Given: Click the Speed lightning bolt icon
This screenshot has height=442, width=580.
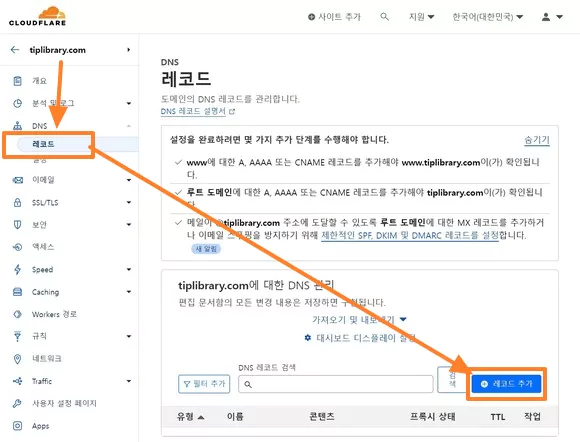Looking at the screenshot, I should coord(17,269).
